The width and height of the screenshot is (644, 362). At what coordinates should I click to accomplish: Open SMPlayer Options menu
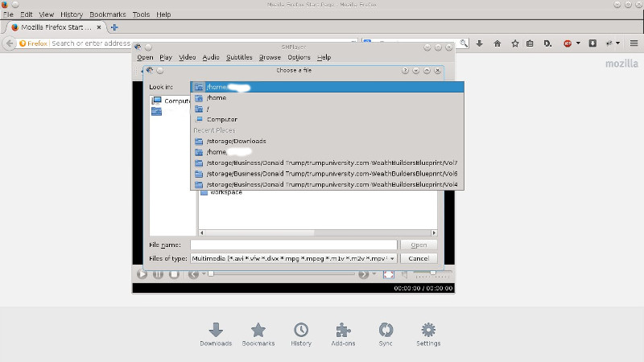[x=299, y=57]
